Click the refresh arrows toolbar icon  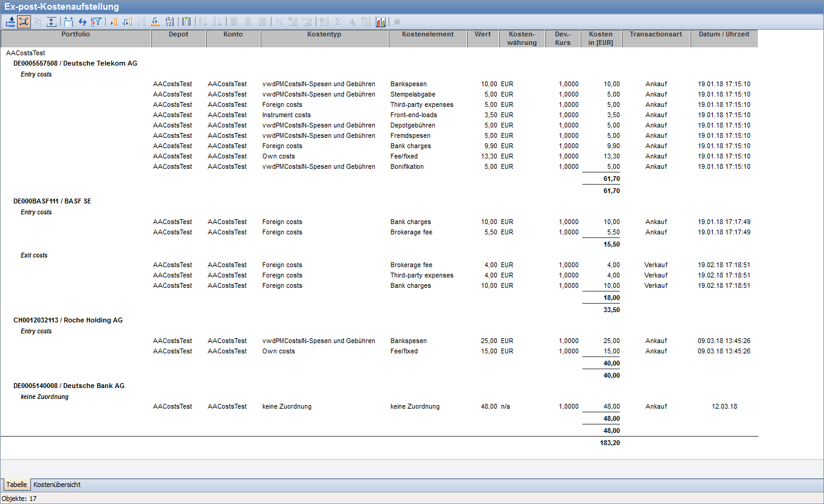click(x=83, y=22)
